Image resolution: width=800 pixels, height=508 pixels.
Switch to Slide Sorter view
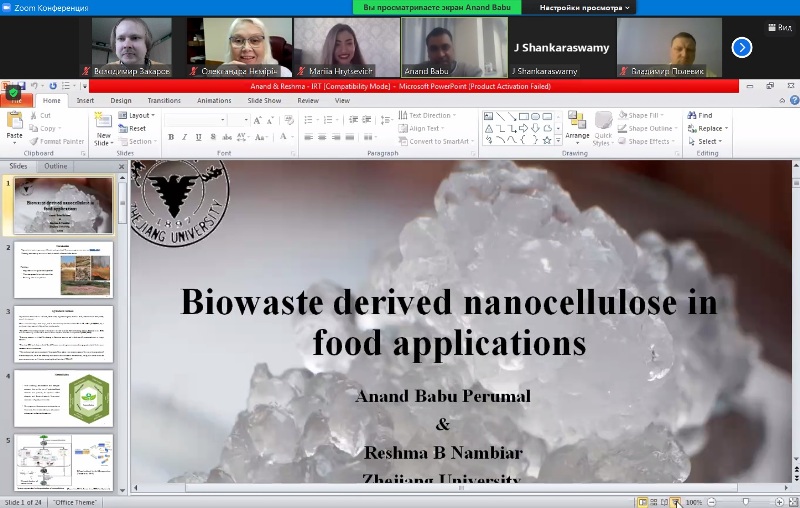654,502
